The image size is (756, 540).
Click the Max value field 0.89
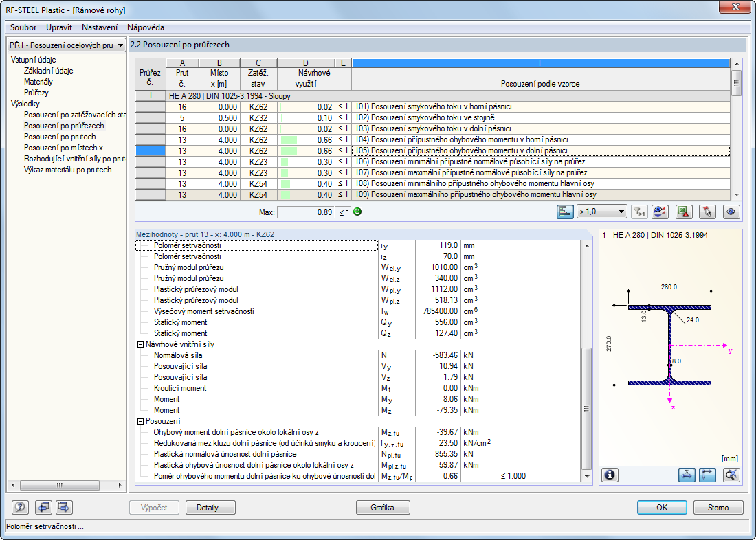pos(306,212)
